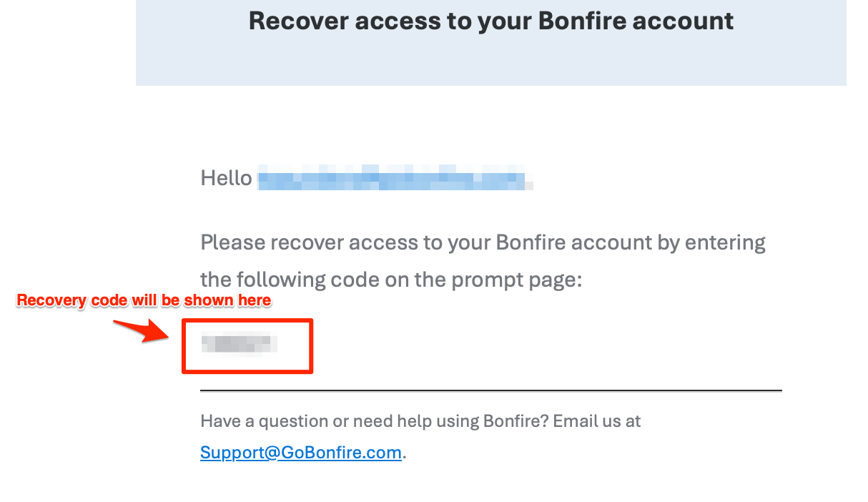Click the 'Recover access to your Bonfire account' heading
The width and height of the screenshot is (868, 502).
[x=491, y=21]
